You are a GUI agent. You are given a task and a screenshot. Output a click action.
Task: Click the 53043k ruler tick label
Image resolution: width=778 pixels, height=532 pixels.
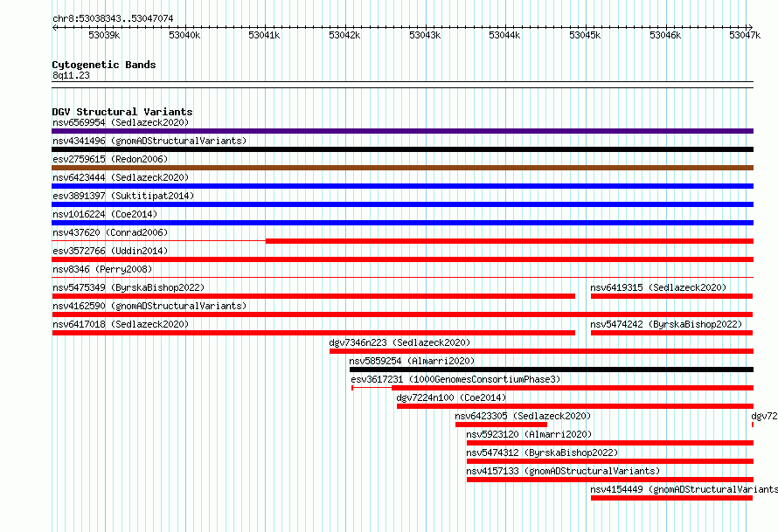tap(425, 35)
